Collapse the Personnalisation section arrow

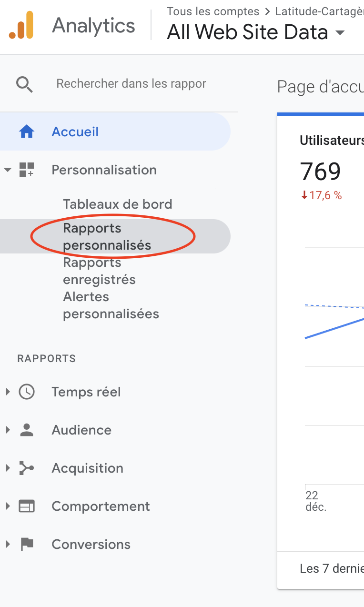(x=8, y=170)
